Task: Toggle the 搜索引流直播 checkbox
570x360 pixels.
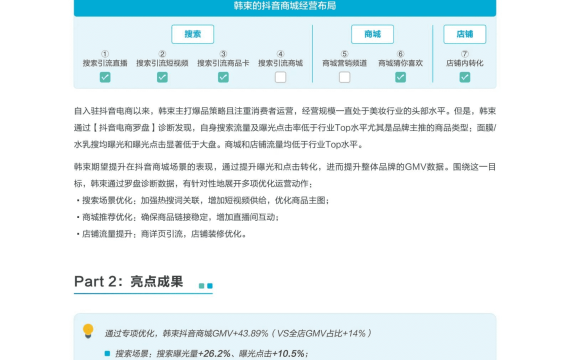Action: point(105,77)
